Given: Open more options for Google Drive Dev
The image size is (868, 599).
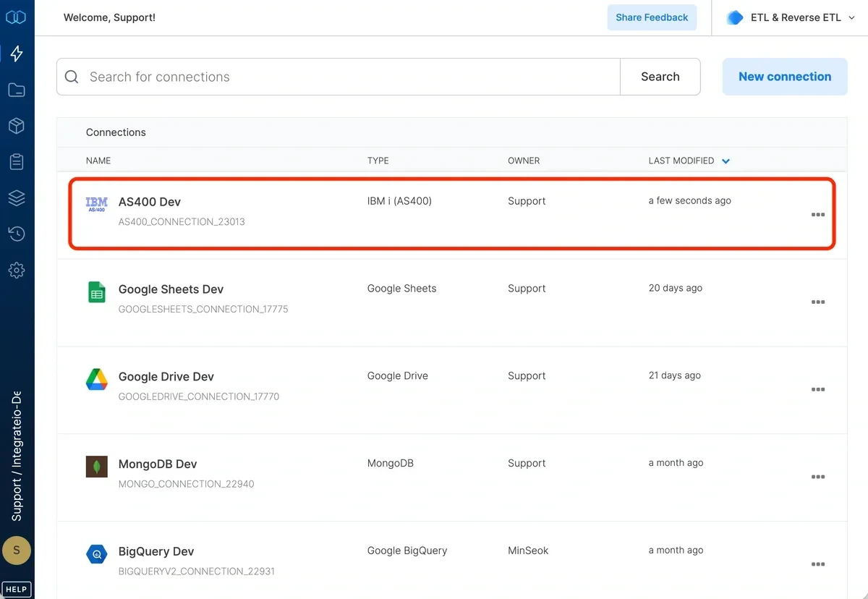Looking at the screenshot, I should [x=818, y=390].
